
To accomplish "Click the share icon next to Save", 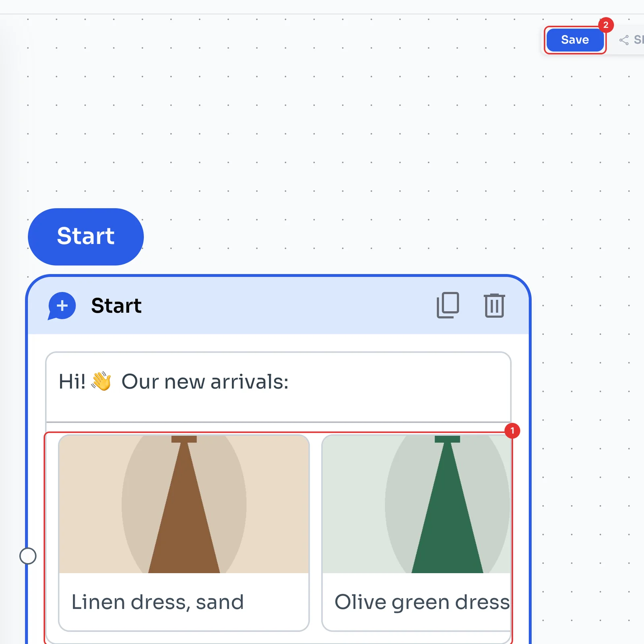I will pyautogui.click(x=624, y=40).
